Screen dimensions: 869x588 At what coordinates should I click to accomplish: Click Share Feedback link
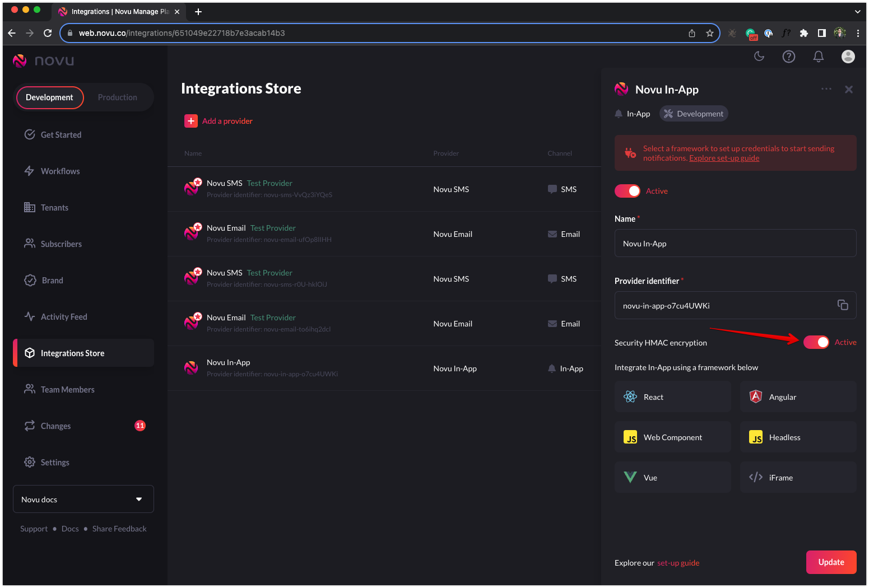pyautogui.click(x=119, y=529)
